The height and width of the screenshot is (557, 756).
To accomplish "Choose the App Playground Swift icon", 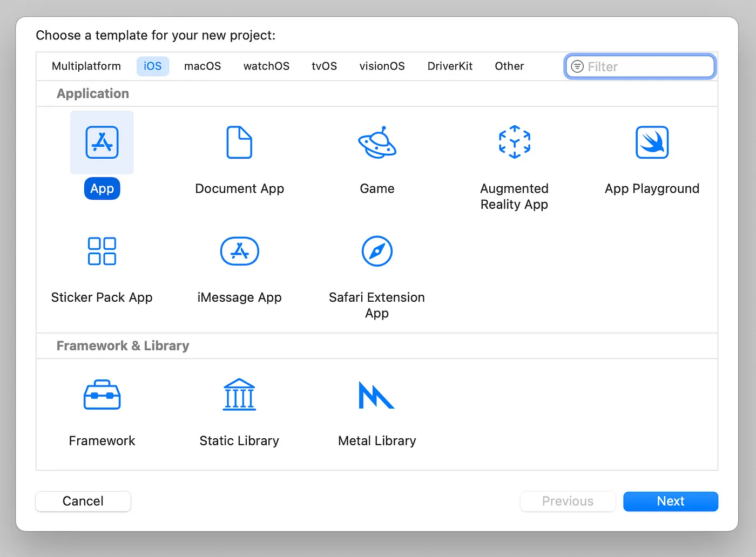I will click(652, 142).
